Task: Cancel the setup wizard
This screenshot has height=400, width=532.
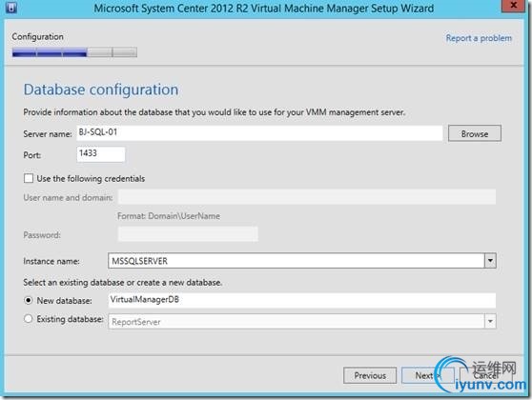Action: (486, 375)
